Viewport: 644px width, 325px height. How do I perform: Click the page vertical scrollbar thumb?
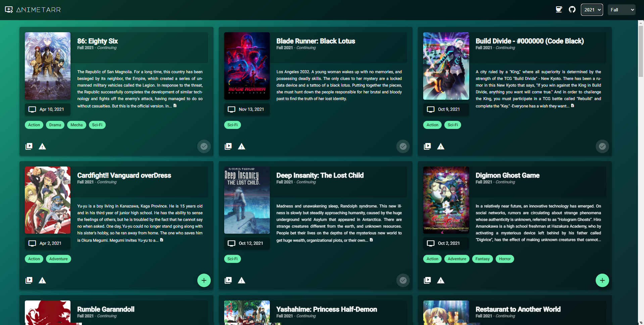[641, 51]
